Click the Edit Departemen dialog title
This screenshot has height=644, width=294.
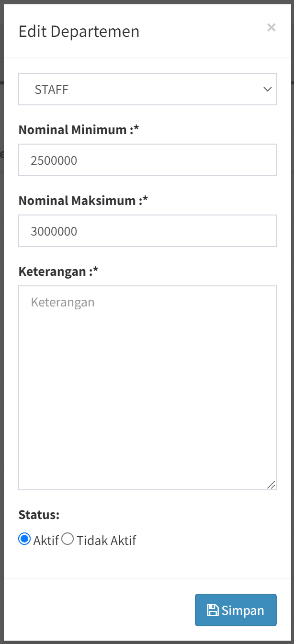[x=79, y=32]
